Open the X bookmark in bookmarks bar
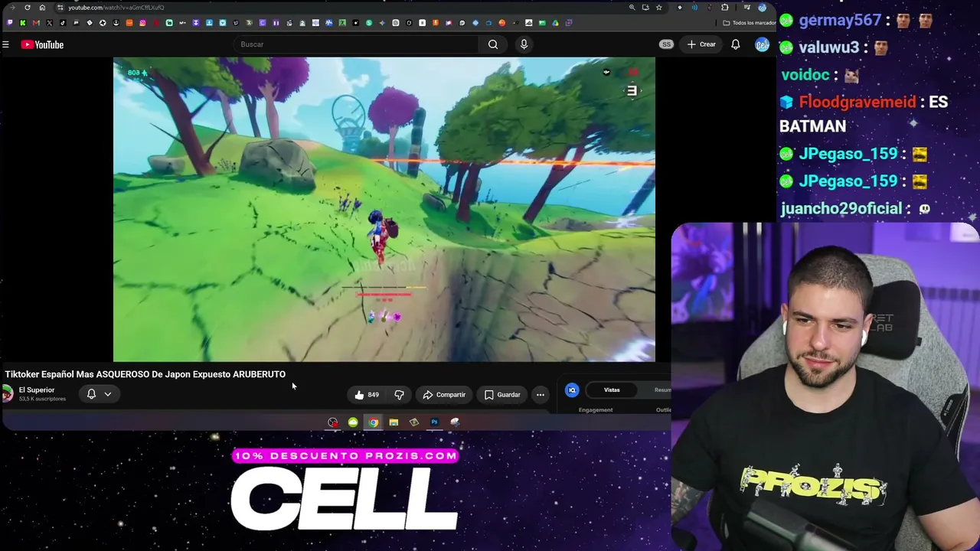Viewport: 980px width, 551px height. point(49,23)
